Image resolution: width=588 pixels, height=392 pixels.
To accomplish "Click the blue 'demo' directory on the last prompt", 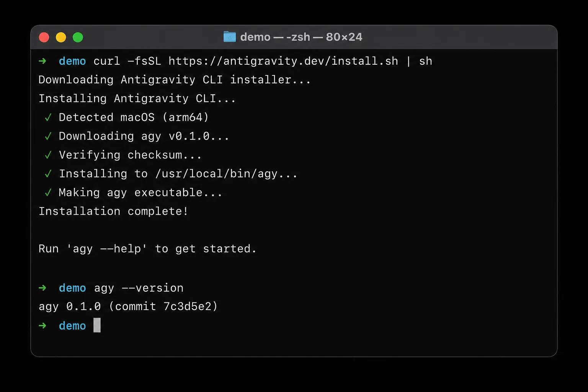I will (x=72, y=326).
